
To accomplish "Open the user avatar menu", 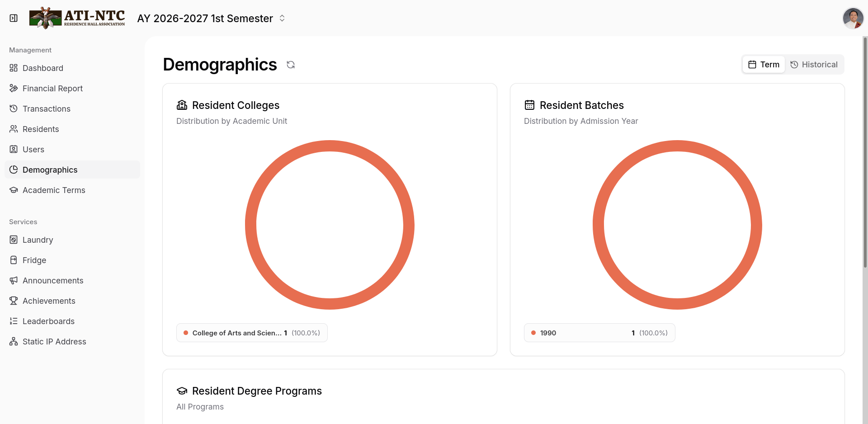I will [x=853, y=18].
